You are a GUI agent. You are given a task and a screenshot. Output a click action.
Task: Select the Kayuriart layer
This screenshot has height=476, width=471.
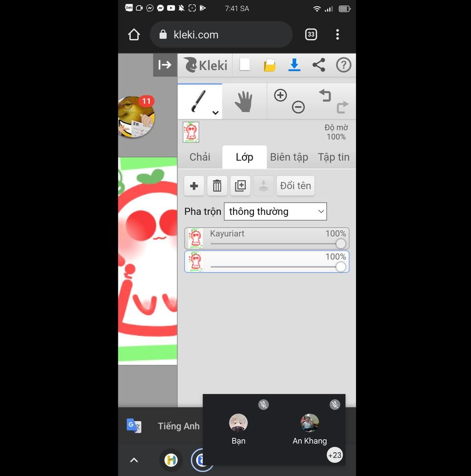tap(267, 238)
